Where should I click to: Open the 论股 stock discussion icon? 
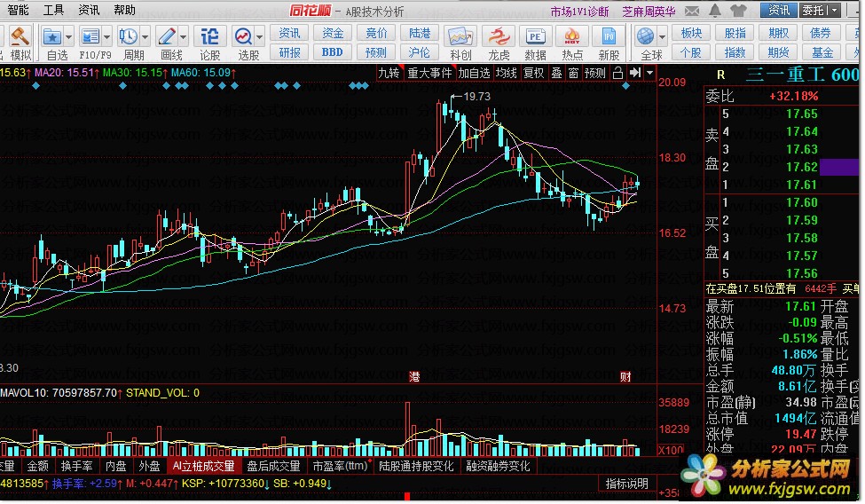(209, 37)
